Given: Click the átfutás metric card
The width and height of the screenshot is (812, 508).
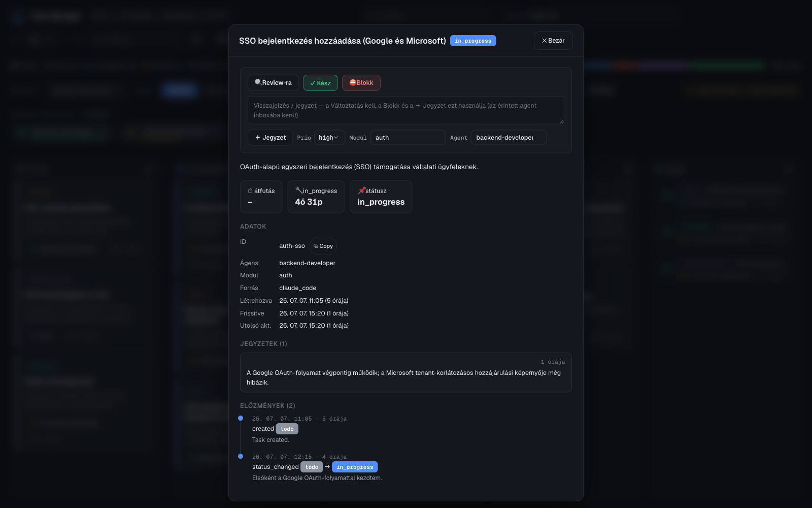Looking at the screenshot, I should click(x=261, y=197).
